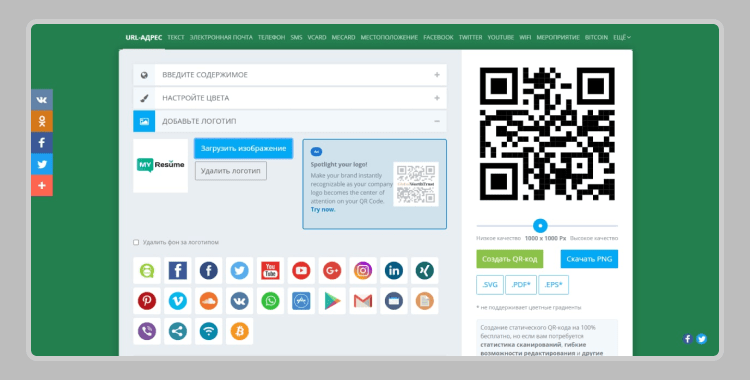
Task: Follow the 'Try now.' link in the ad
Action: pyautogui.click(x=323, y=210)
